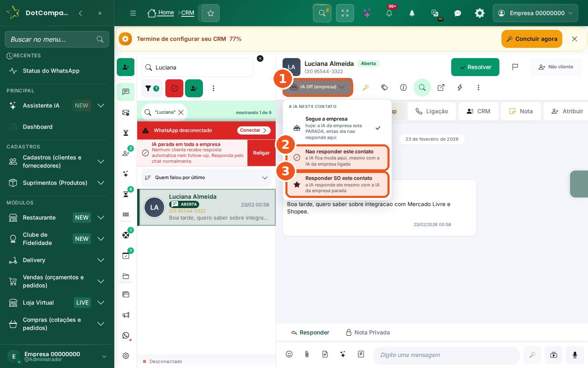This screenshot has height=368, width=588.
Task: Open the language translate icon
Action: [435, 13]
